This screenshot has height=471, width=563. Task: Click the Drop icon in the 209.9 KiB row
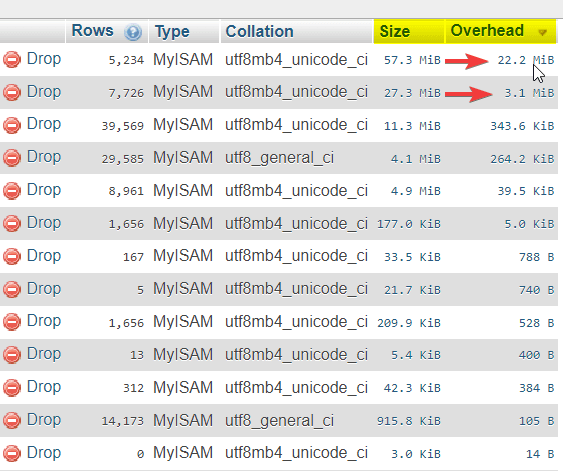click(x=12, y=322)
